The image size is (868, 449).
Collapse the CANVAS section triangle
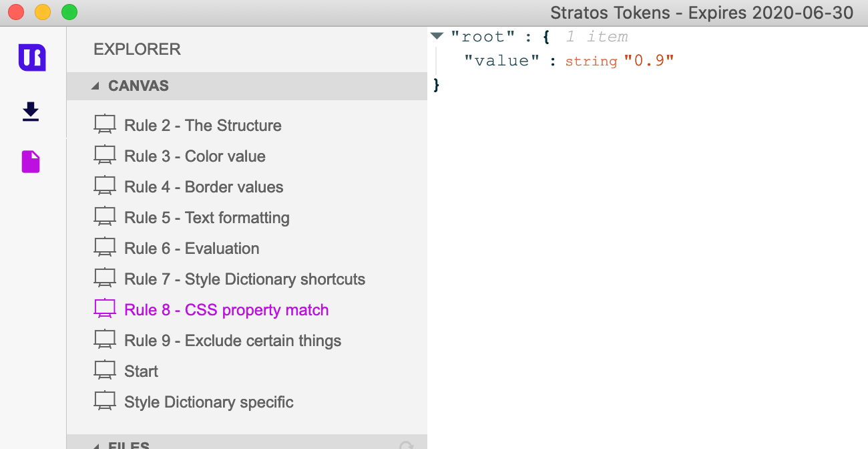pos(95,86)
